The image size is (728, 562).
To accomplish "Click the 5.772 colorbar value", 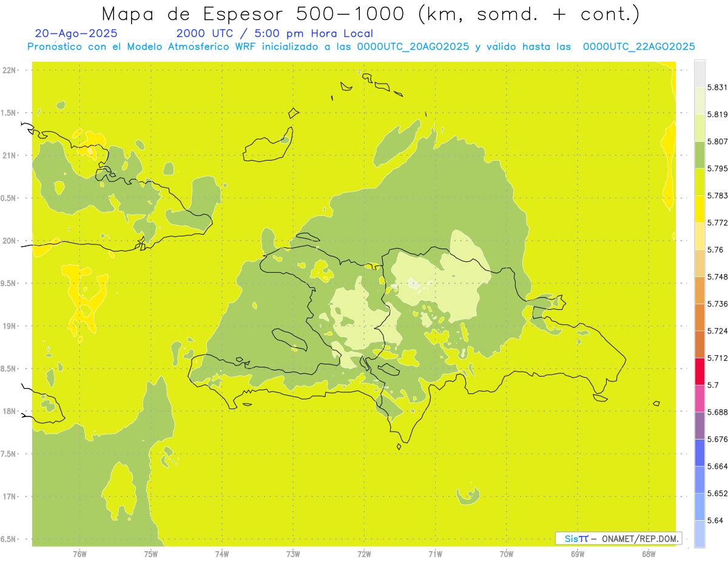I will tap(717, 222).
